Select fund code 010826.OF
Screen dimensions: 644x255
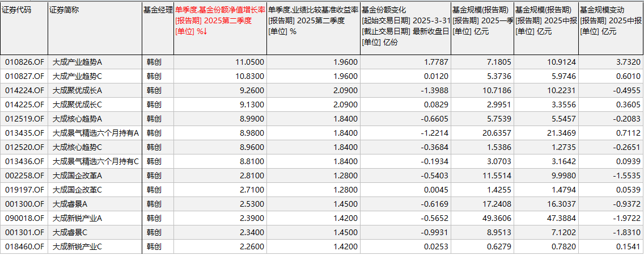(x=24, y=62)
